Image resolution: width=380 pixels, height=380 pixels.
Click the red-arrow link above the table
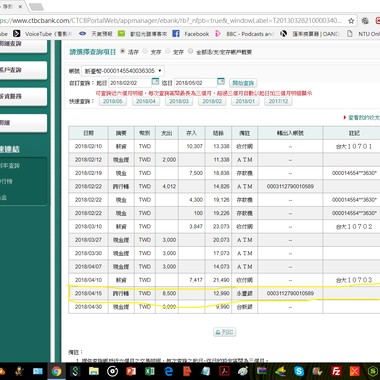362,118
